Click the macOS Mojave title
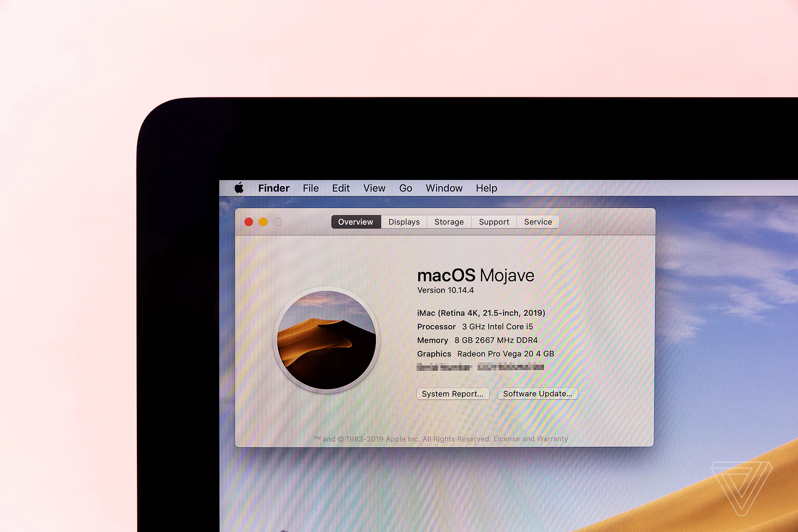The image size is (798, 532). click(476, 275)
